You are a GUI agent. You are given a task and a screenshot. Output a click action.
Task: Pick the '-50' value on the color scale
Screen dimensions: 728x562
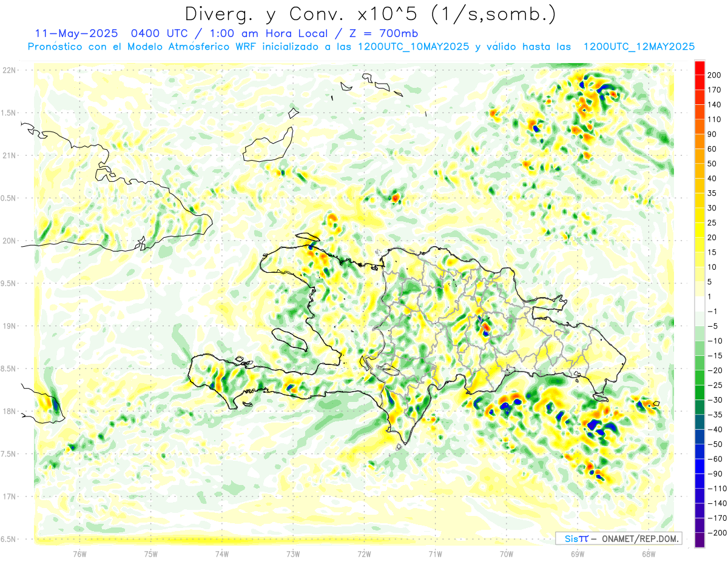coord(715,444)
